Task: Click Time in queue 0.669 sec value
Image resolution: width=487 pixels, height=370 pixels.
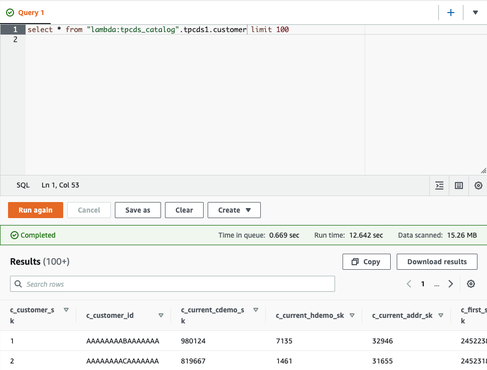Action: [x=284, y=235]
